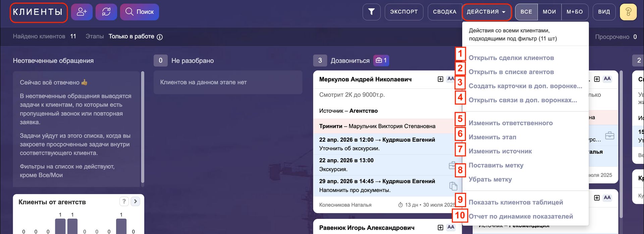Click info icon next to 'Только в работе'

pyautogui.click(x=160, y=37)
